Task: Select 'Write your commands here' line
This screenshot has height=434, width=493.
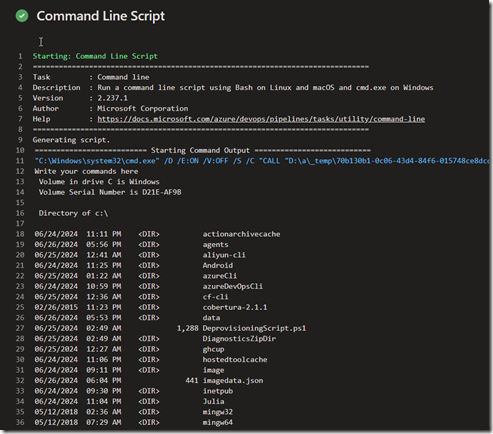Action: (86, 171)
